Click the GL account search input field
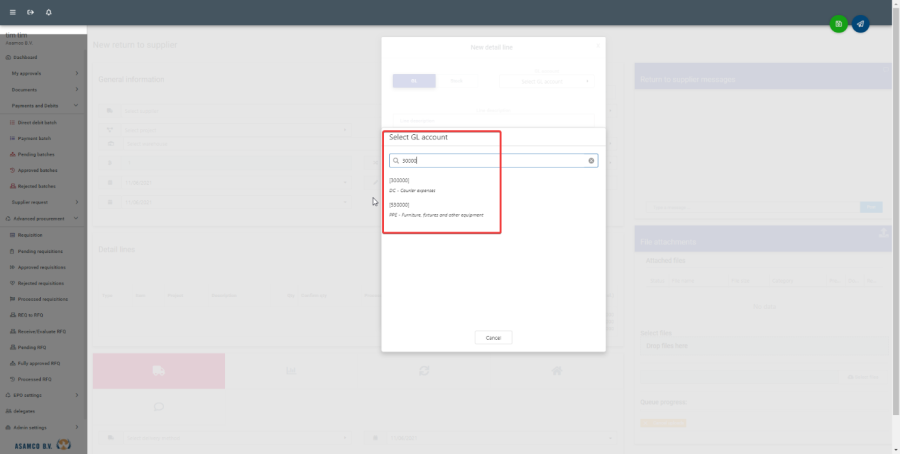The width and height of the screenshot is (900, 454). pos(490,160)
